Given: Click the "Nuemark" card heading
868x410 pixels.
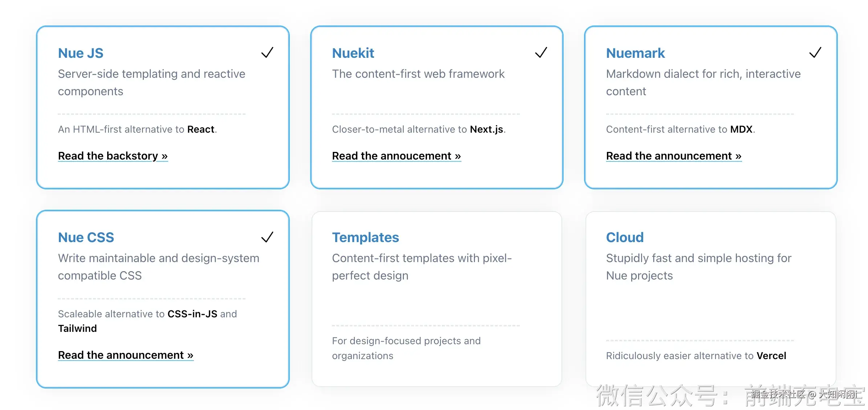Looking at the screenshot, I should (x=636, y=53).
